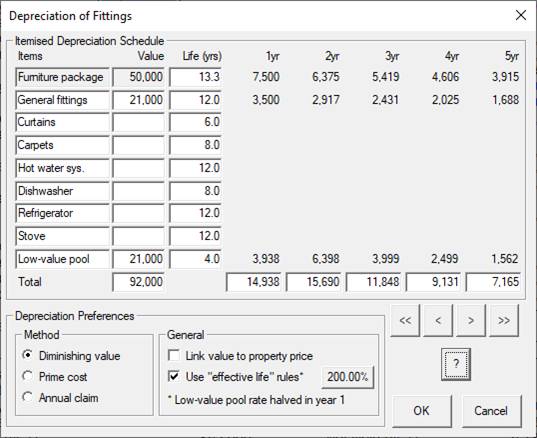Click the General fittings value field
The image size is (537, 438).
[x=138, y=100]
